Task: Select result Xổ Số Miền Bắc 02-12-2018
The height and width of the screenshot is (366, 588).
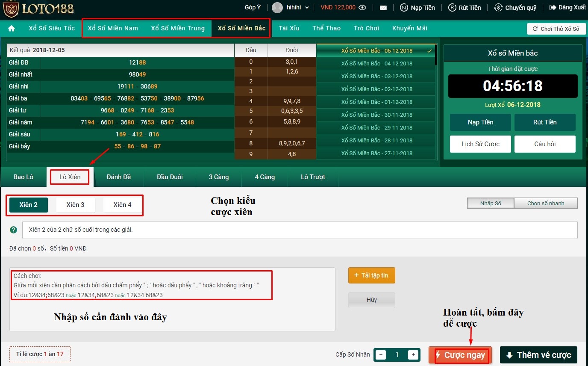Action: click(x=376, y=89)
